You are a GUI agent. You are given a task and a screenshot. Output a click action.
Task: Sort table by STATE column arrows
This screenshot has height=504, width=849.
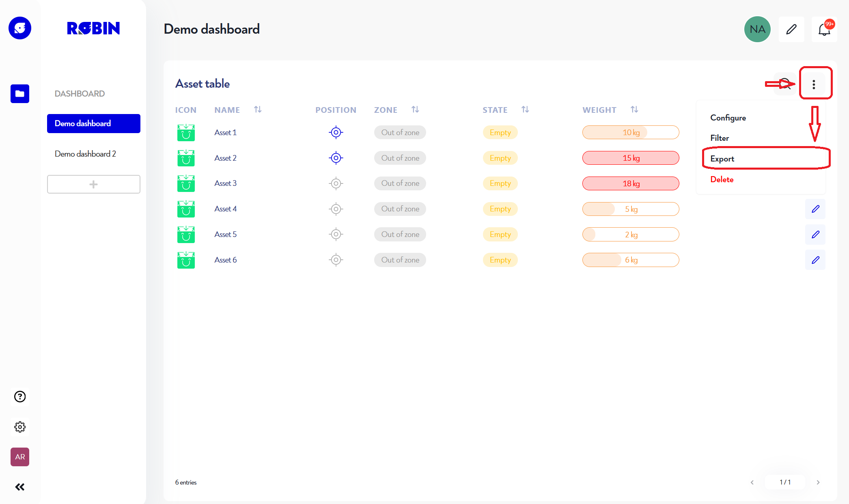coord(525,110)
